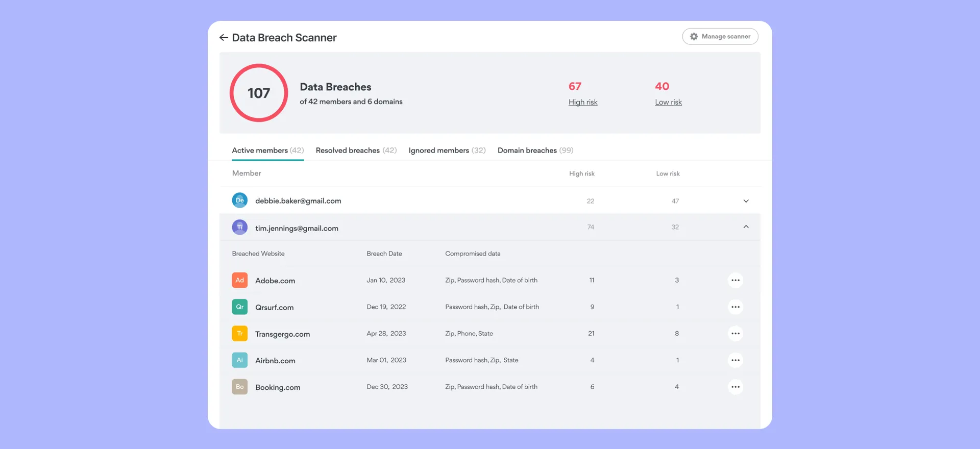Click the Booking.com breached website entry
The image size is (980, 449).
pos(278,387)
